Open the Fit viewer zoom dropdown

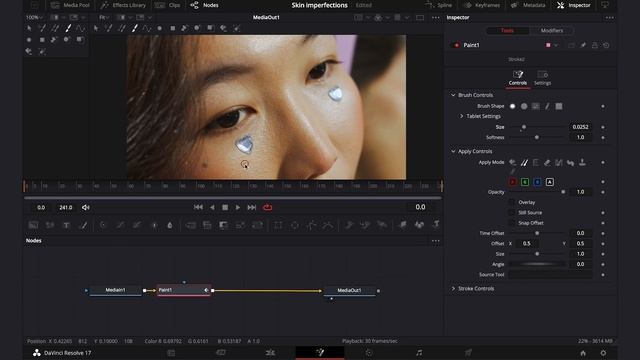tap(104, 18)
